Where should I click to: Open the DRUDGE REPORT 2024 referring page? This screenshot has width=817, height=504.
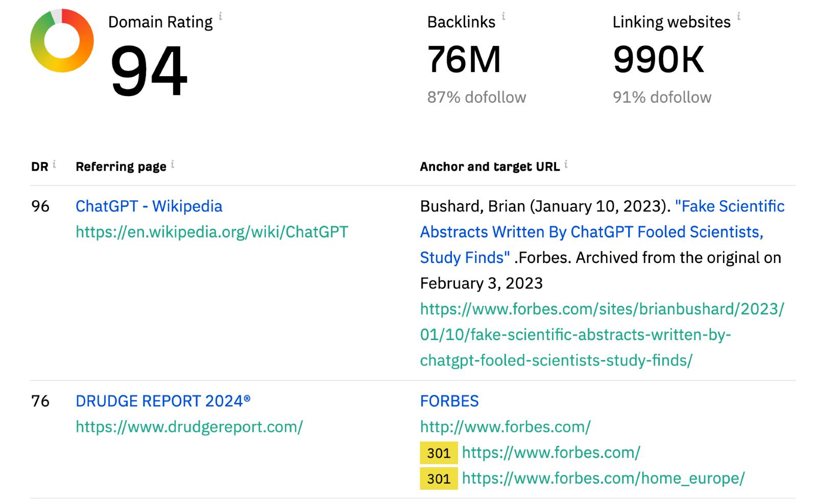[163, 401]
